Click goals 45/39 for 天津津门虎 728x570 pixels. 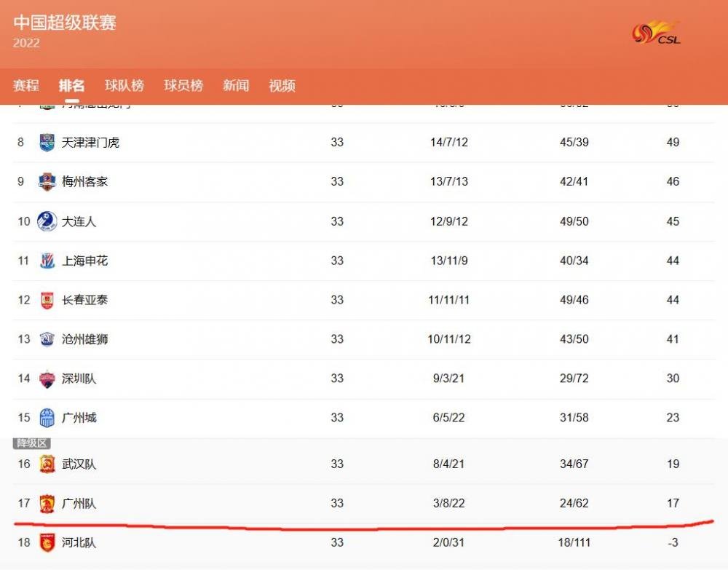(574, 143)
